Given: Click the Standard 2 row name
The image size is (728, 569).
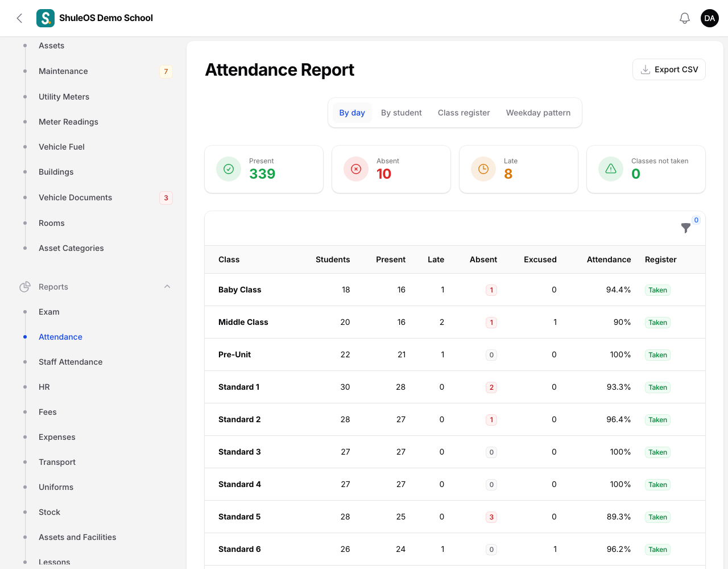Looking at the screenshot, I should (239, 419).
